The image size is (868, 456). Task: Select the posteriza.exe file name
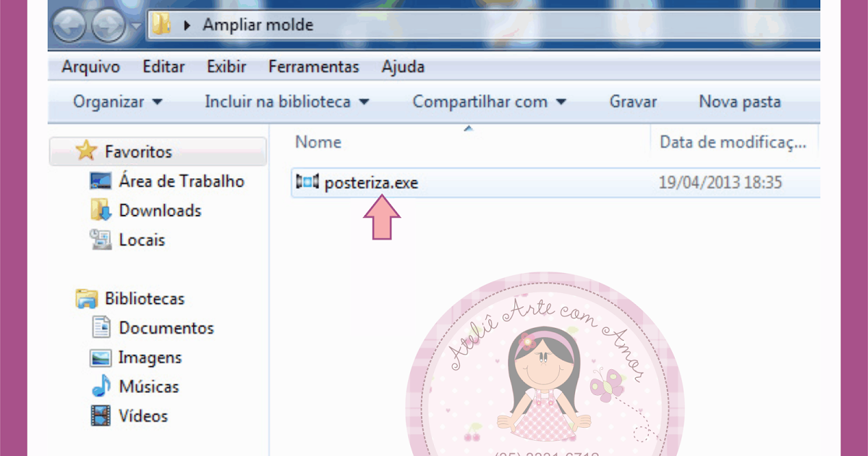point(371,183)
